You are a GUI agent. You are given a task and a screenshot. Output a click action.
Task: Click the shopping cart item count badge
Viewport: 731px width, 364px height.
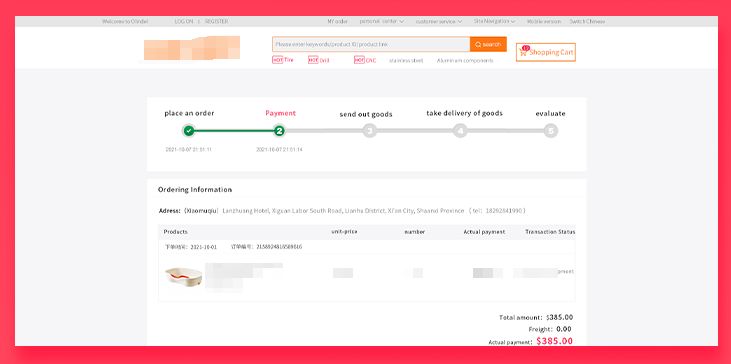pos(526,48)
